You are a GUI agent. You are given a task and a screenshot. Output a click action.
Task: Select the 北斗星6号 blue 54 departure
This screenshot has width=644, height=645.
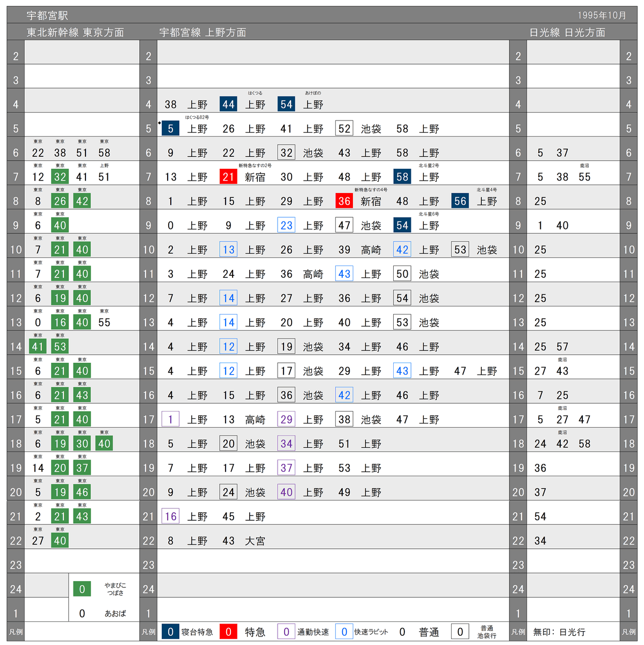[x=402, y=225]
